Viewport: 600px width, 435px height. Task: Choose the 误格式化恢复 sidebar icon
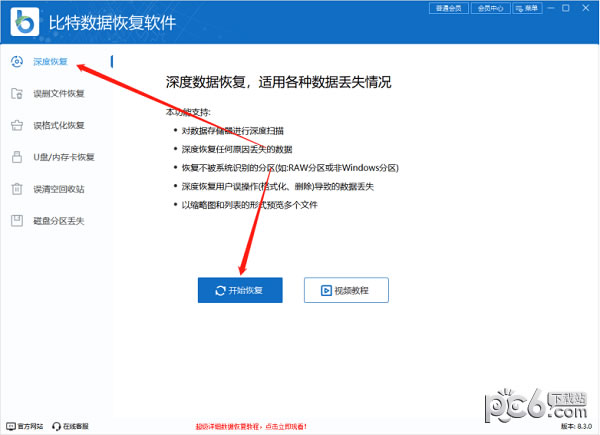point(17,125)
